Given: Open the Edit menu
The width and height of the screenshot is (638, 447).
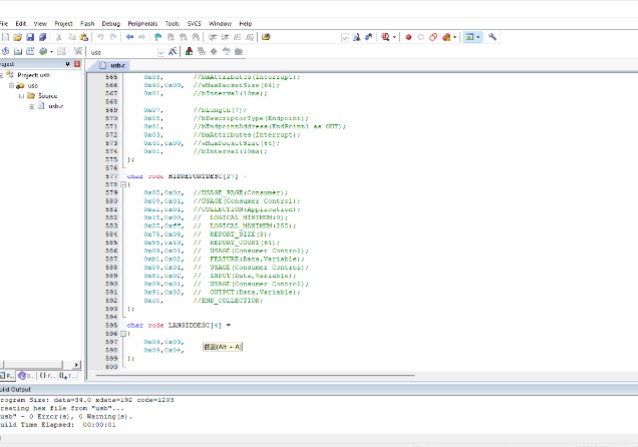Looking at the screenshot, I should coord(21,24).
